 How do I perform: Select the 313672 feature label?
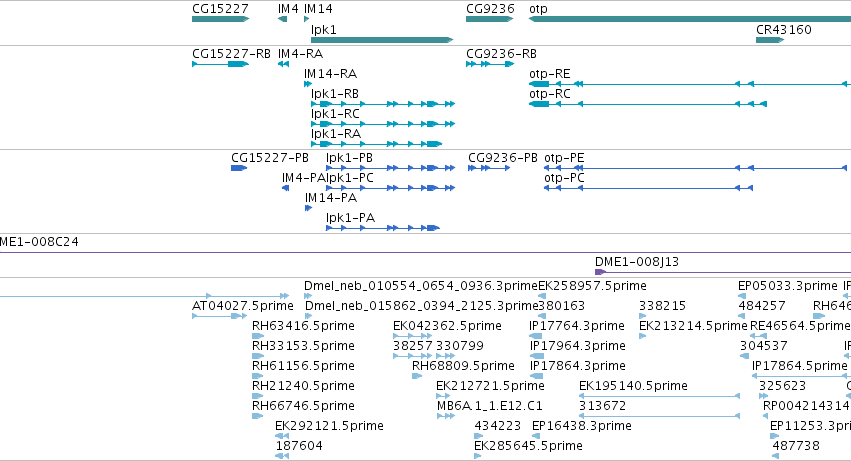click(x=602, y=406)
